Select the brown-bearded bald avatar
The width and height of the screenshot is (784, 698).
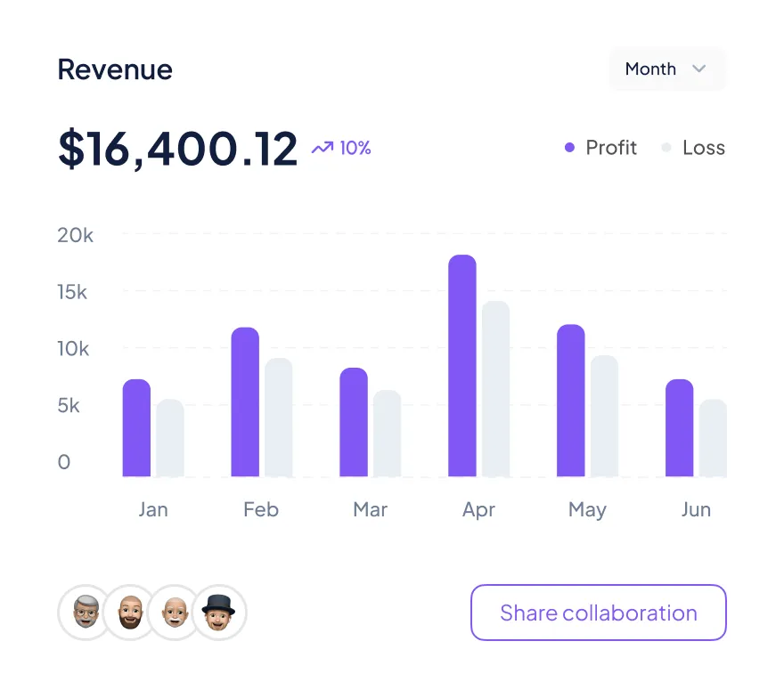(129, 613)
